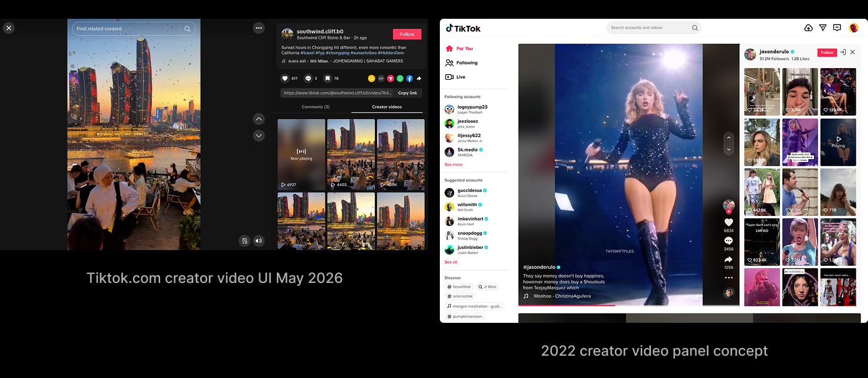Open comments via bubble showing 3456

coord(729,241)
